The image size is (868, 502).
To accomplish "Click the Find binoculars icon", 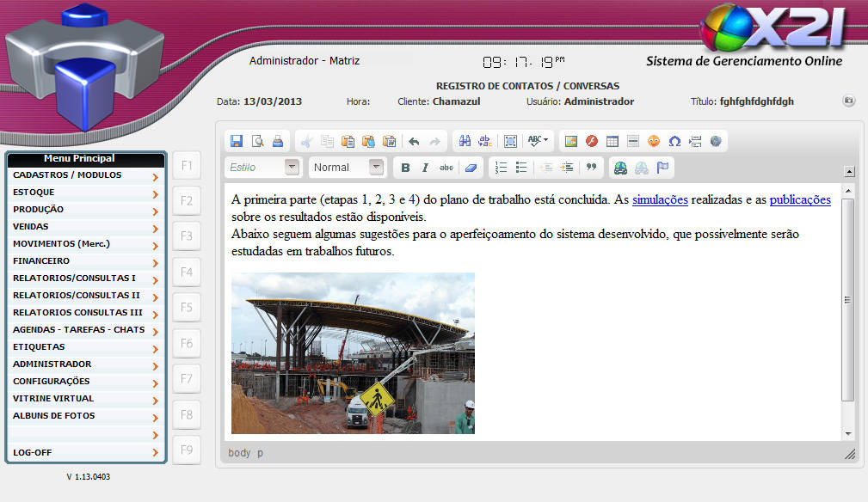I will click(x=465, y=142).
